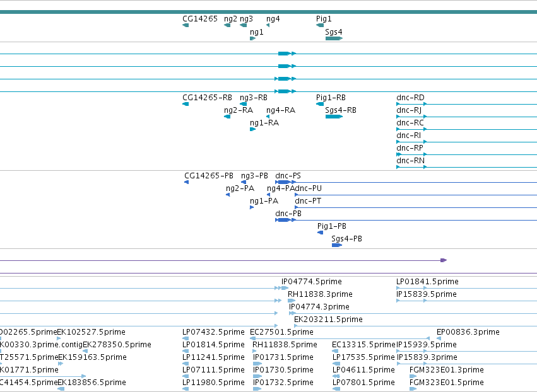Select the FGM323E01.3prime EST label
537x392 pixels.
447,371
